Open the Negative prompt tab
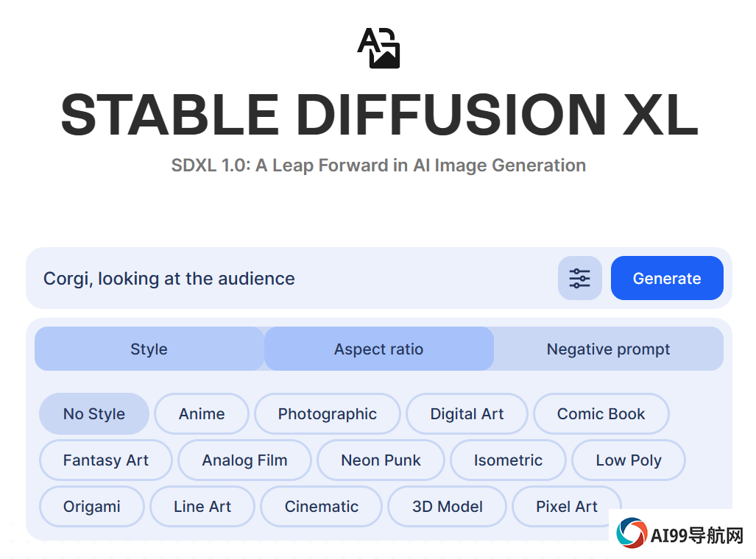Screen dimensions: 756x559 point(608,349)
